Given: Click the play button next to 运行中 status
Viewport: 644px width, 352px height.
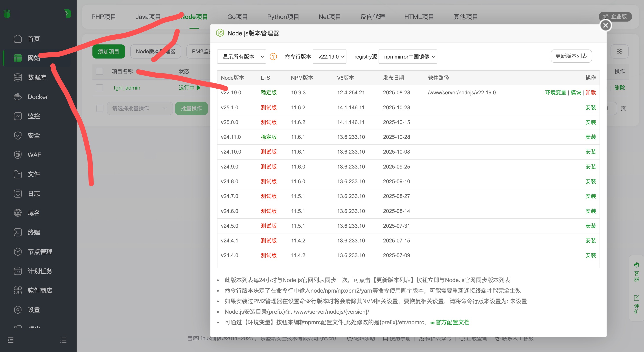Looking at the screenshot, I should pyautogui.click(x=198, y=88).
